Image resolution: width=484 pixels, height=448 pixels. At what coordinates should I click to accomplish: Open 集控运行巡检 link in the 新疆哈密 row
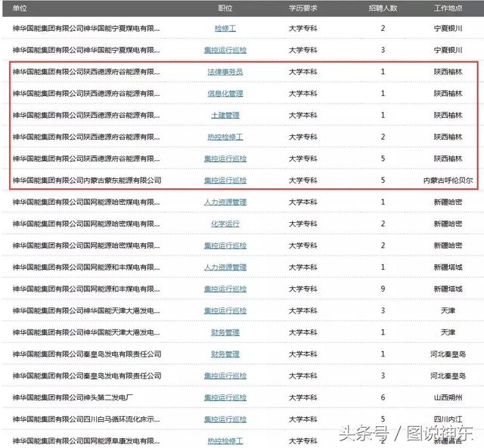pyautogui.click(x=225, y=246)
